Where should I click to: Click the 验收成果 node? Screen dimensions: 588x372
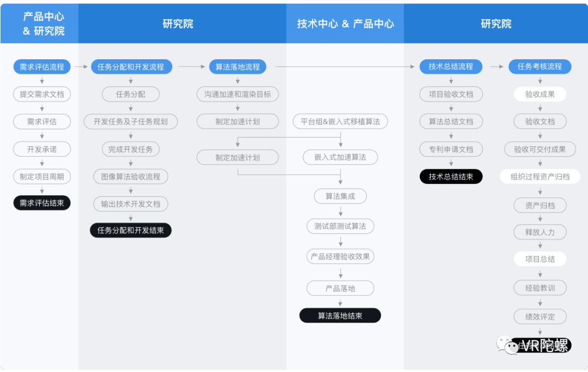coord(540,94)
